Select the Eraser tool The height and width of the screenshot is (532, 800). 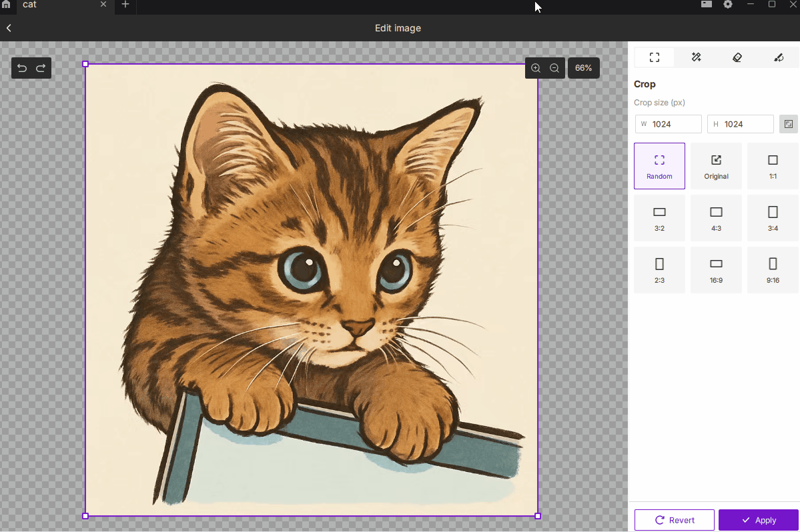pos(737,58)
